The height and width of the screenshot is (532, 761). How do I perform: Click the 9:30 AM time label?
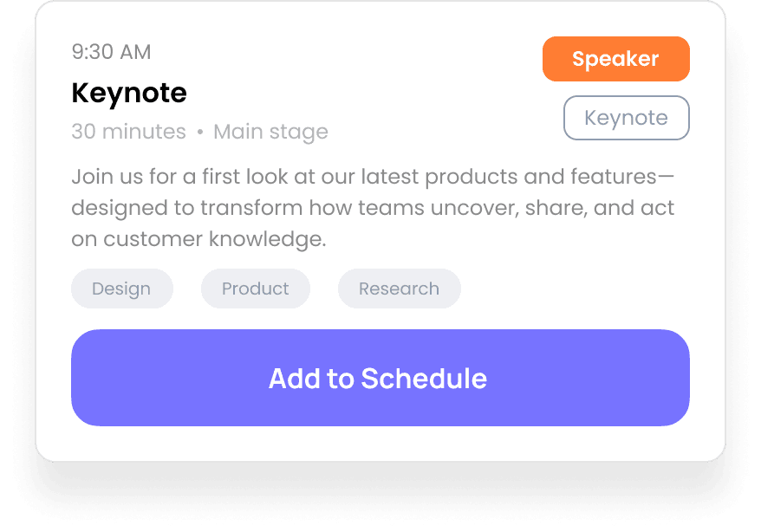click(111, 52)
